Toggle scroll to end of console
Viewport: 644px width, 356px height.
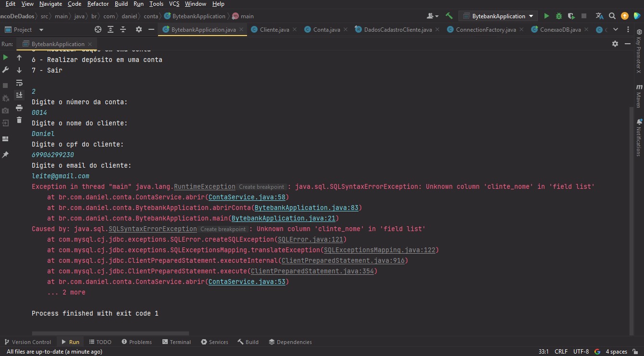[x=19, y=95]
